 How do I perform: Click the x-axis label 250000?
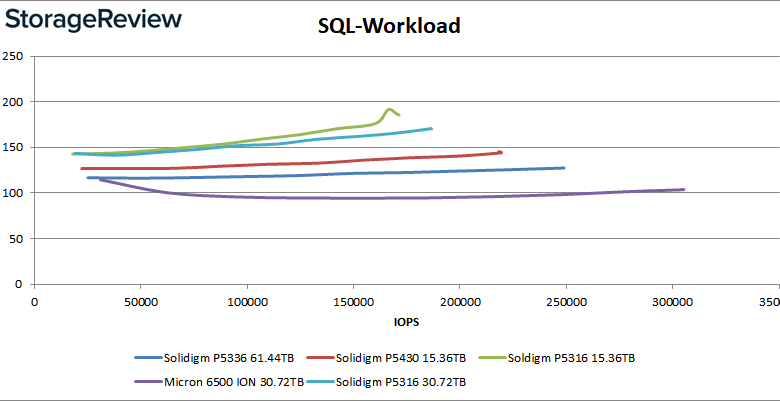(566, 301)
